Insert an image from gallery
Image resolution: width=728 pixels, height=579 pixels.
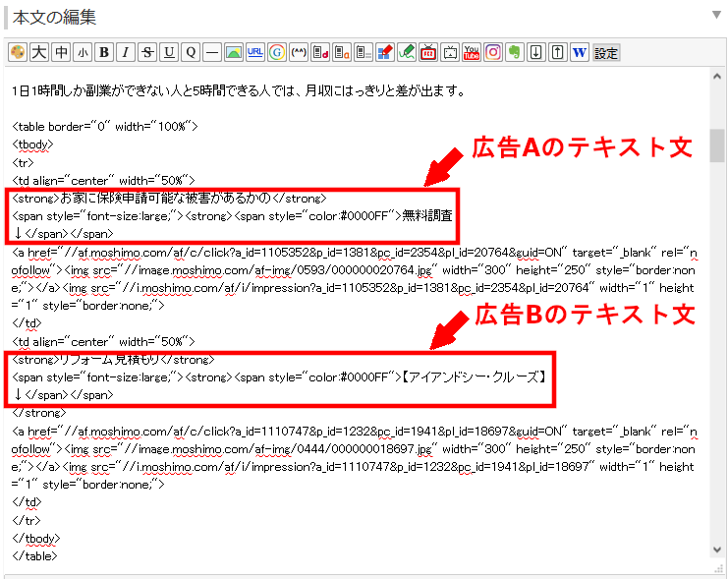click(x=234, y=52)
